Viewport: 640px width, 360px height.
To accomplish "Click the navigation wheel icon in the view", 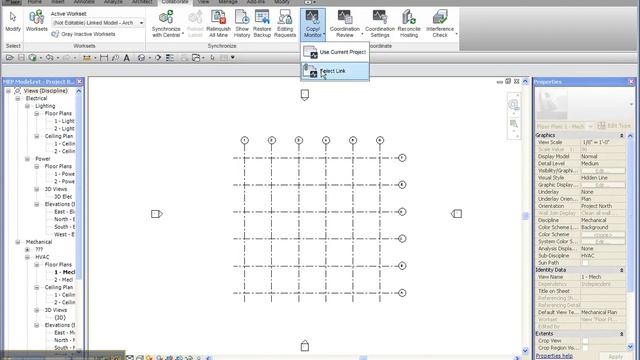I will (x=513, y=104).
